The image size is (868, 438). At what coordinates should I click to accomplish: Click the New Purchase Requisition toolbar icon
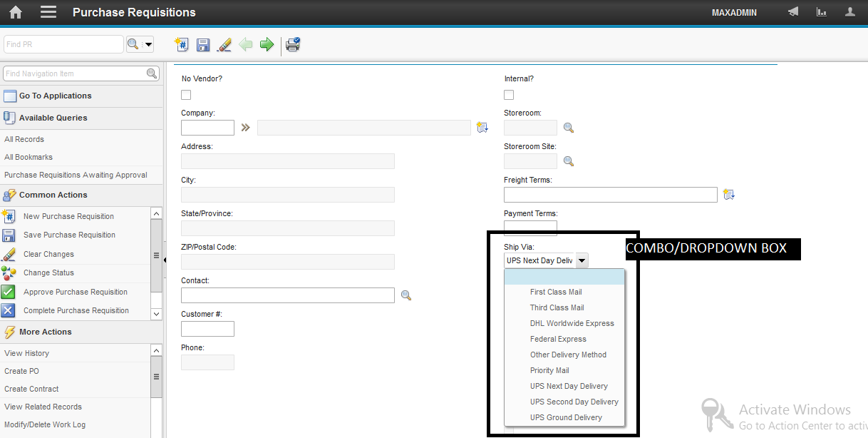pos(181,44)
